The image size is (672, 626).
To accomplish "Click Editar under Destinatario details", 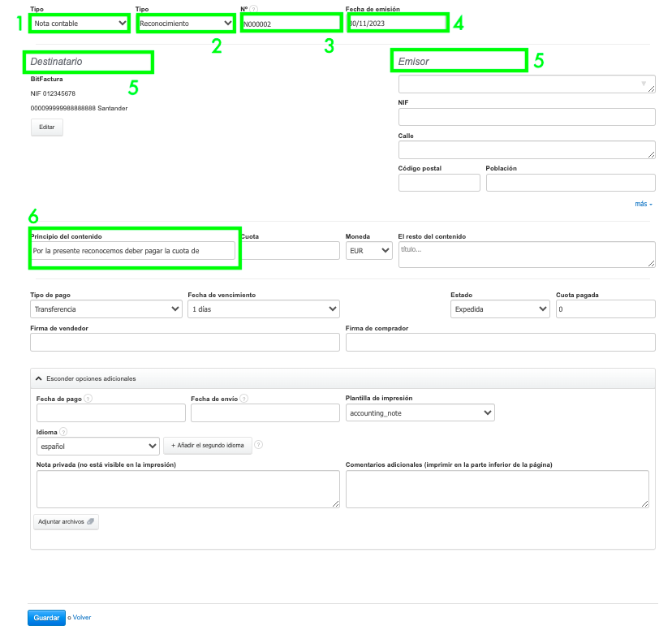I will 46,127.
